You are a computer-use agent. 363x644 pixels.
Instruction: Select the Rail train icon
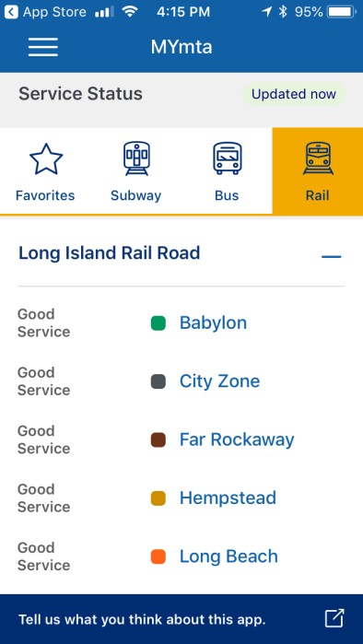click(x=318, y=158)
